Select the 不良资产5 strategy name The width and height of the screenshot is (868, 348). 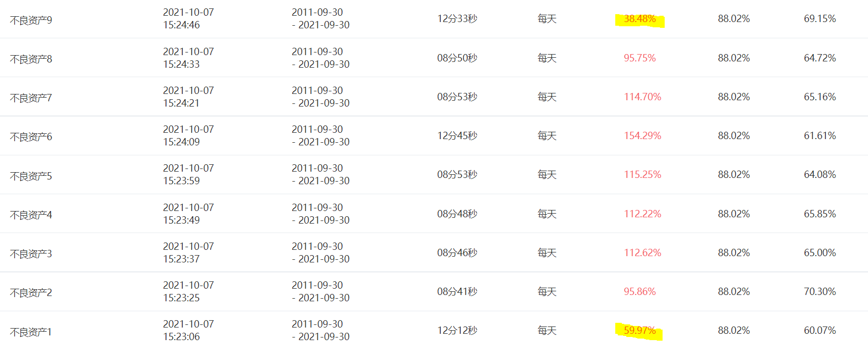tap(31, 176)
